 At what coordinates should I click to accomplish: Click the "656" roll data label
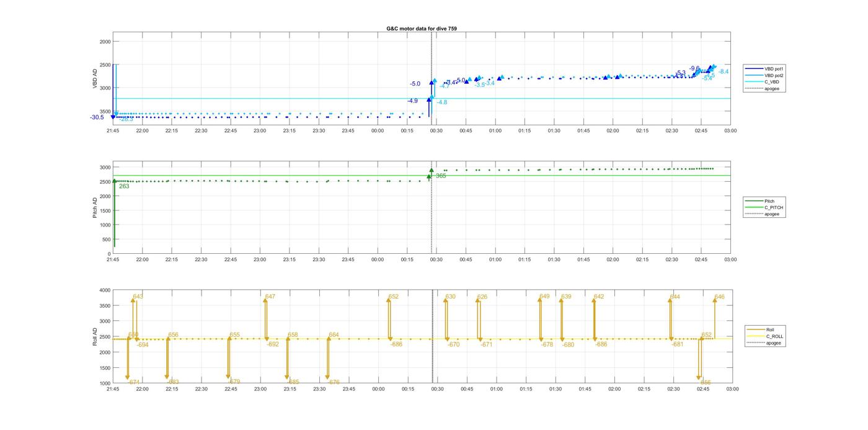click(x=174, y=335)
